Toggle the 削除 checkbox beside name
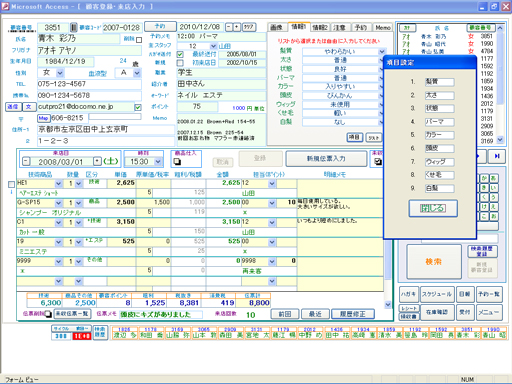The image size is (512, 384). (139, 40)
